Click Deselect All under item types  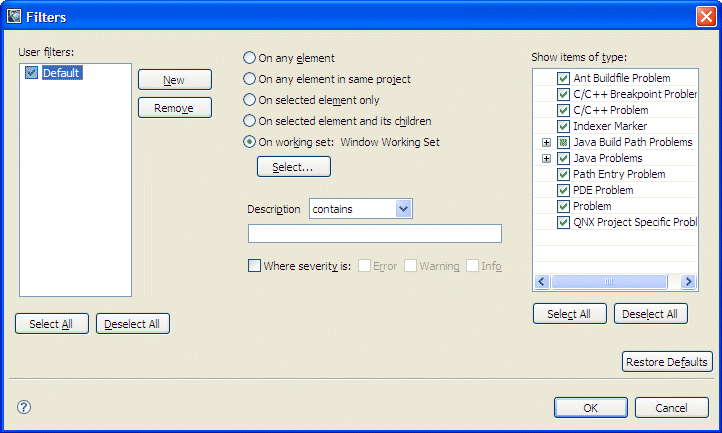[650, 314]
